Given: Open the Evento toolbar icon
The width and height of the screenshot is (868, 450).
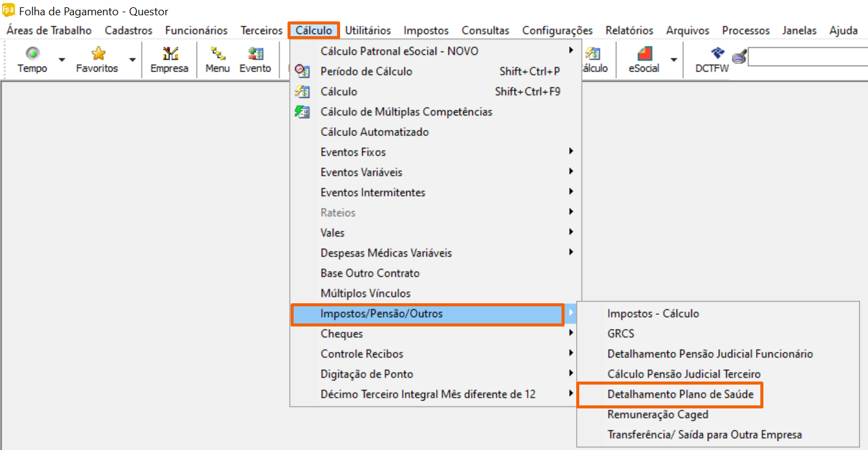Looking at the screenshot, I should [x=255, y=54].
